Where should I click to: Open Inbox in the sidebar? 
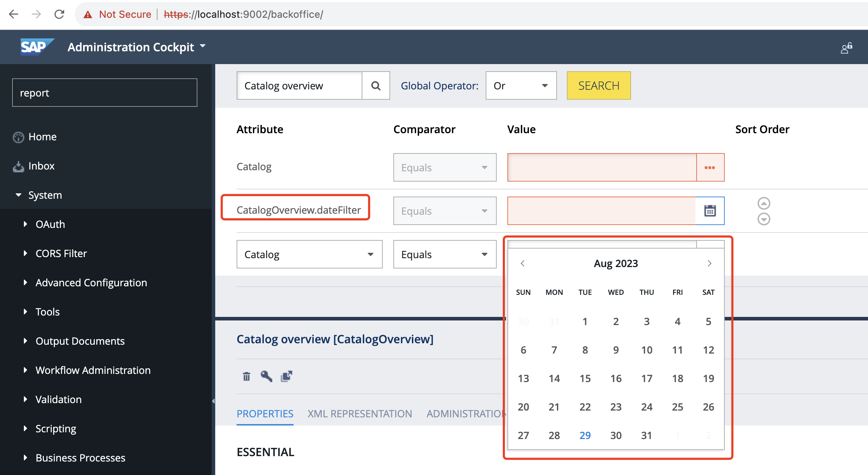pyautogui.click(x=41, y=166)
